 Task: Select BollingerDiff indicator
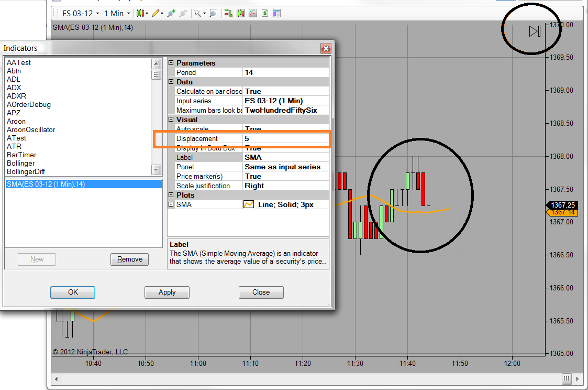[26, 171]
